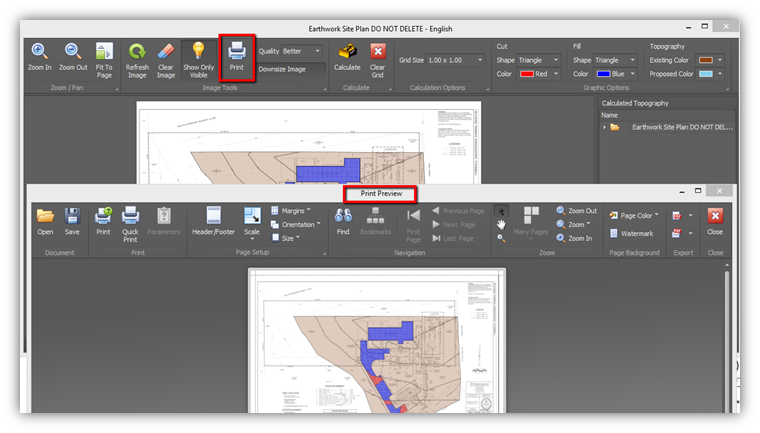
Task: Click Open in Print Preview Document group
Action: (45, 222)
